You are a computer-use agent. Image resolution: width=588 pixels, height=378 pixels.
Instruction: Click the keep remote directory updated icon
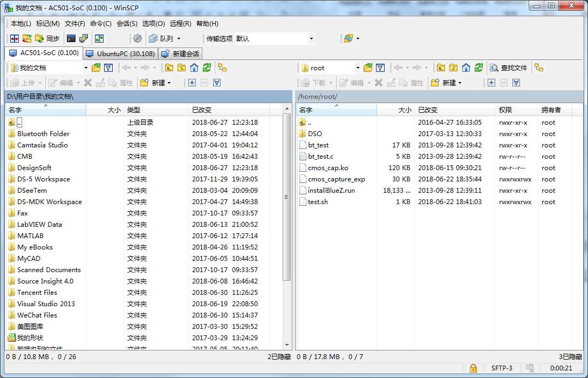pyautogui.click(x=99, y=38)
